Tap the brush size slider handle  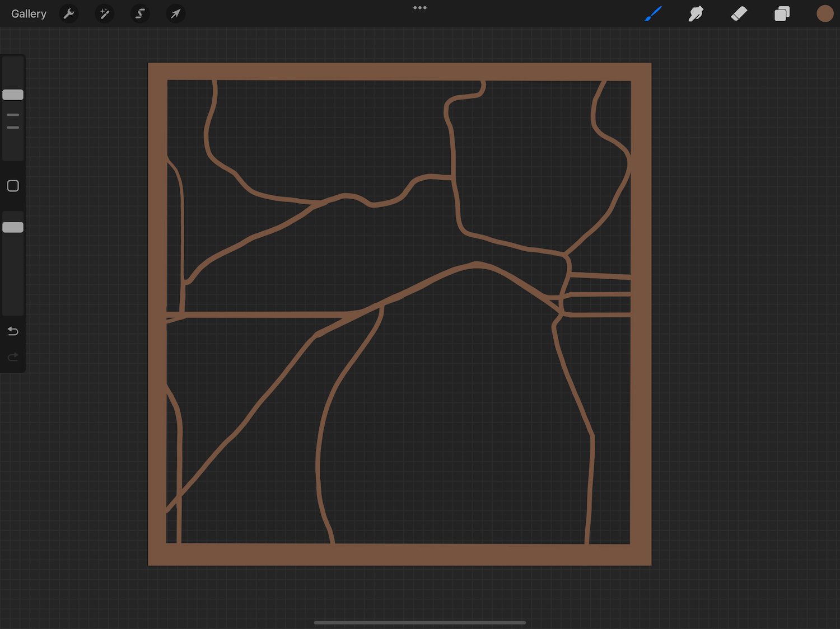(x=13, y=95)
